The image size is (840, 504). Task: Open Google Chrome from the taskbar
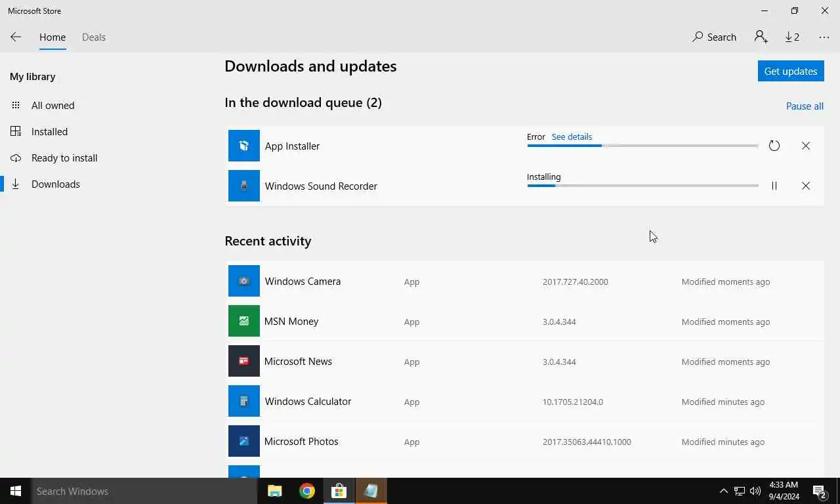[306, 491]
